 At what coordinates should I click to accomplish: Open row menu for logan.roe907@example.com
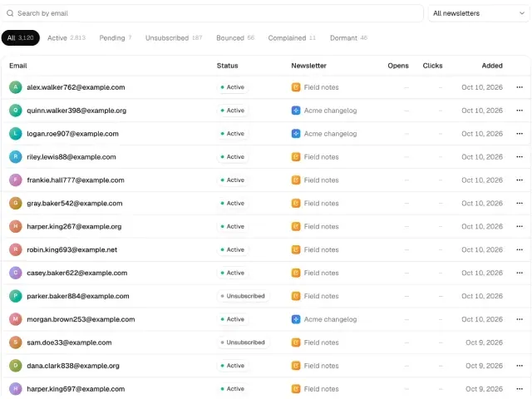coord(519,134)
